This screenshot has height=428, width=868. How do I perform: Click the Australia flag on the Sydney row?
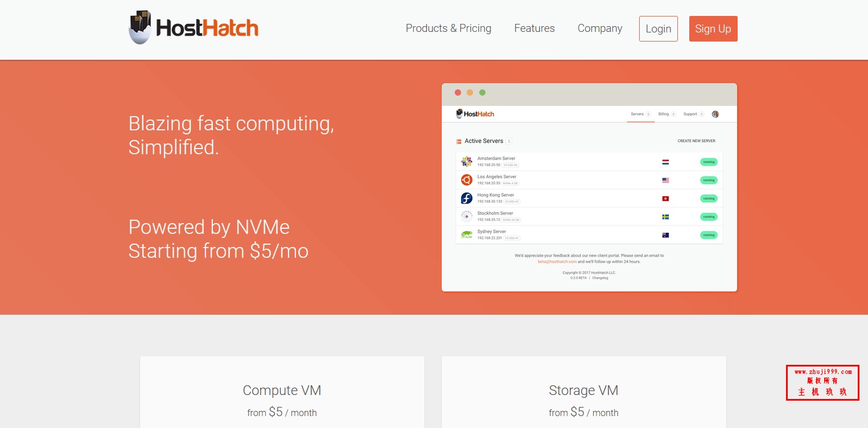(665, 235)
